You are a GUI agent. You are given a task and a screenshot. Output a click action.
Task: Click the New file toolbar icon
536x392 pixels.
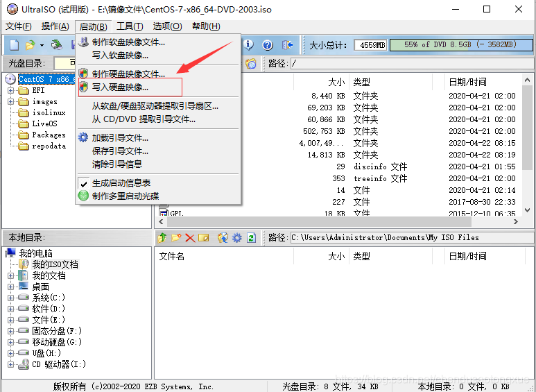pos(15,45)
